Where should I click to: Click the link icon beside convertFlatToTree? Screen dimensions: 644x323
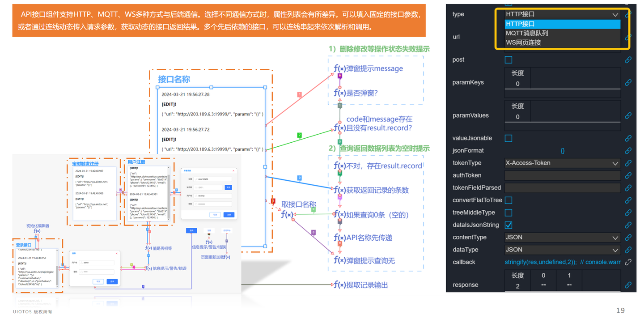[628, 200]
